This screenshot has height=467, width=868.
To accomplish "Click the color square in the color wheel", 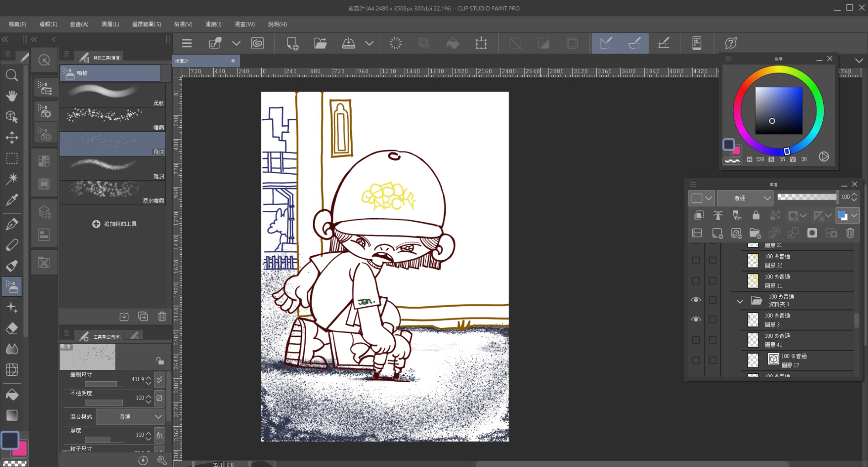I will click(x=778, y=110).
